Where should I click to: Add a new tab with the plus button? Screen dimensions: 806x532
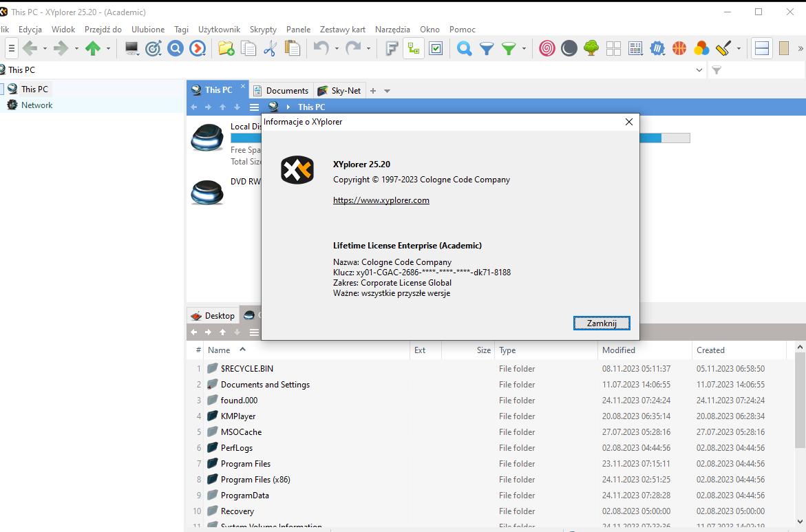(373, 91)
